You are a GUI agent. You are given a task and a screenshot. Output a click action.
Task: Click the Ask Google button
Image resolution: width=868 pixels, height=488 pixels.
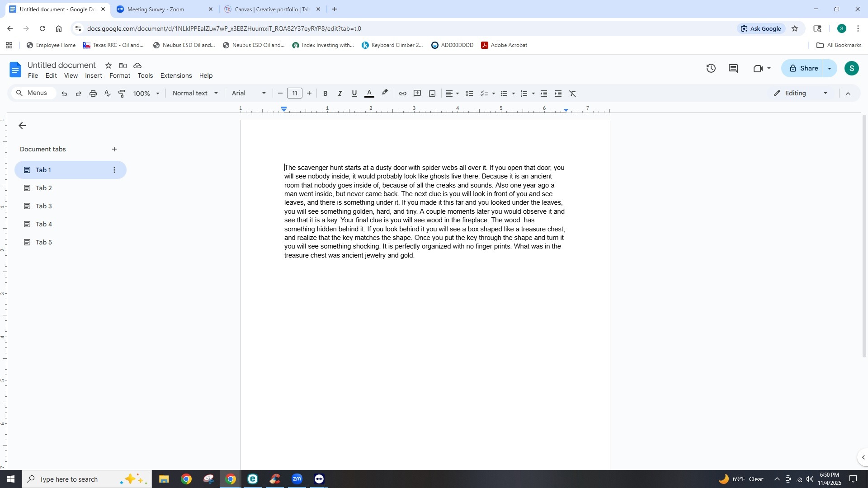[x=761, y=28]
